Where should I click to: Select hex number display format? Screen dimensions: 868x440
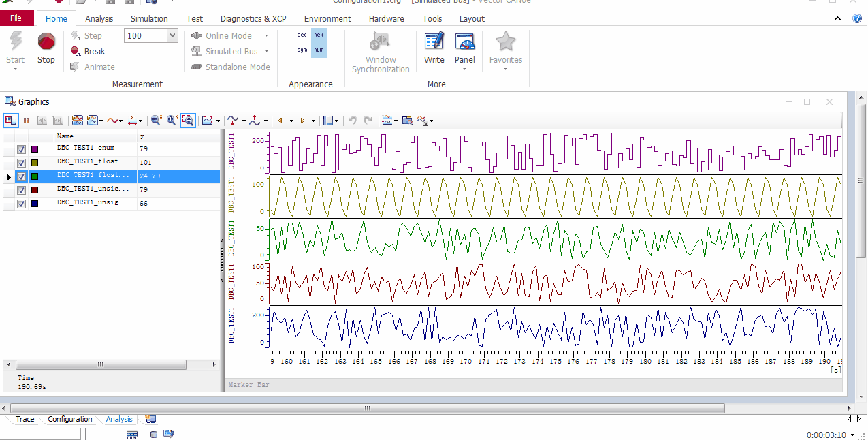click(319, 35)
